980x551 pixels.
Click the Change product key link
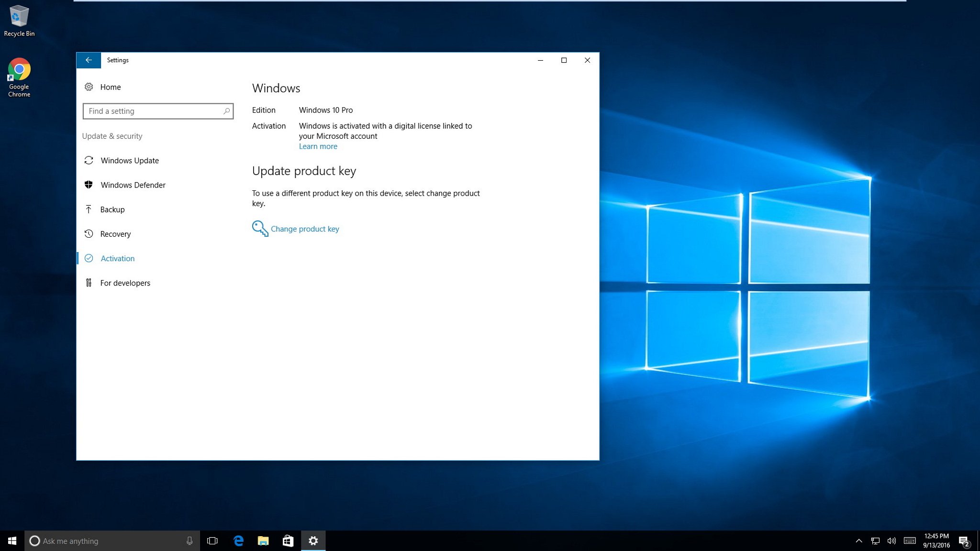305,228
